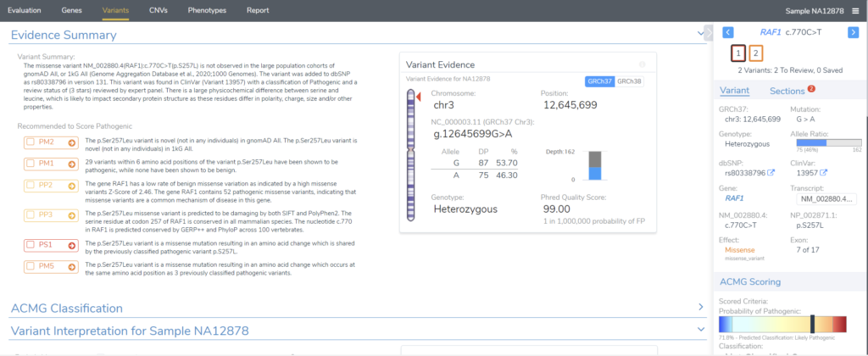Screen dimensions: 868x356
Task: Open the PS1 criterion detail arrow
Action: (71, 246)
